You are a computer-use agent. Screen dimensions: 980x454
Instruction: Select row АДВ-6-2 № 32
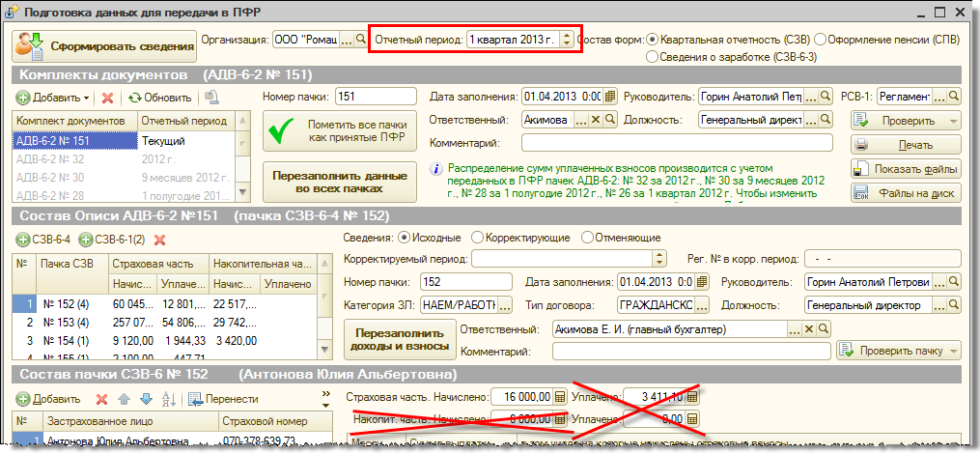pos(125,158)
